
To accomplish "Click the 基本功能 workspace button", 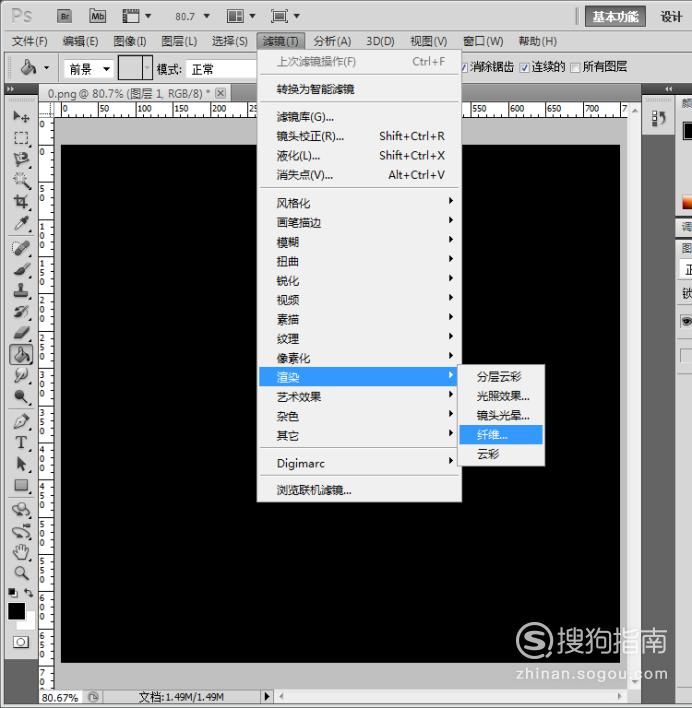I will coord(615,17).
